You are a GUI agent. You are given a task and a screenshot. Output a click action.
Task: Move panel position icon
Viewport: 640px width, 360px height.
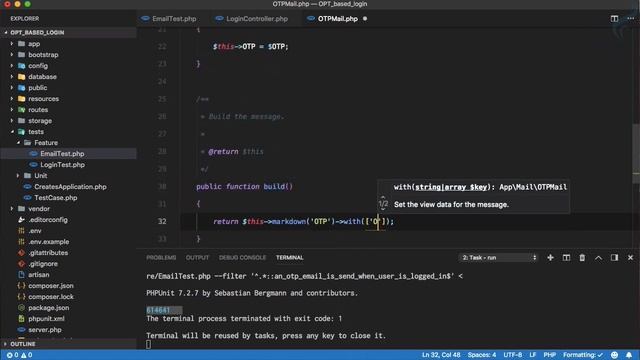pos(614,258)
